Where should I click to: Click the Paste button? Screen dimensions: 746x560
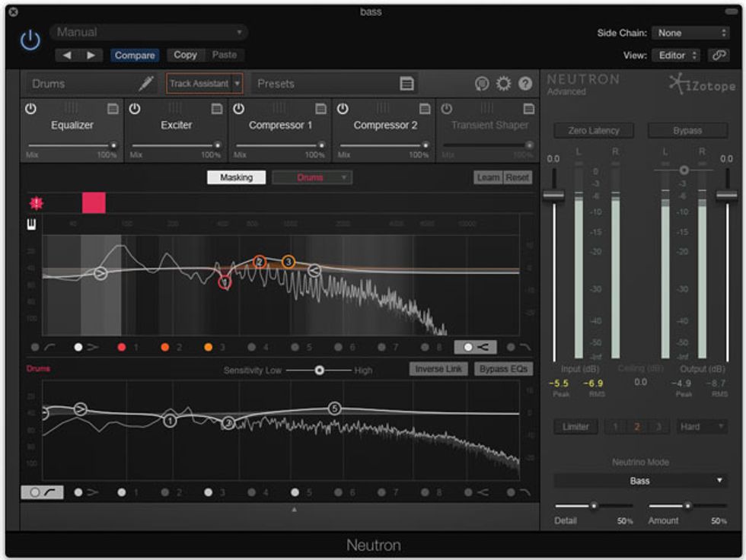coord(224,55)
